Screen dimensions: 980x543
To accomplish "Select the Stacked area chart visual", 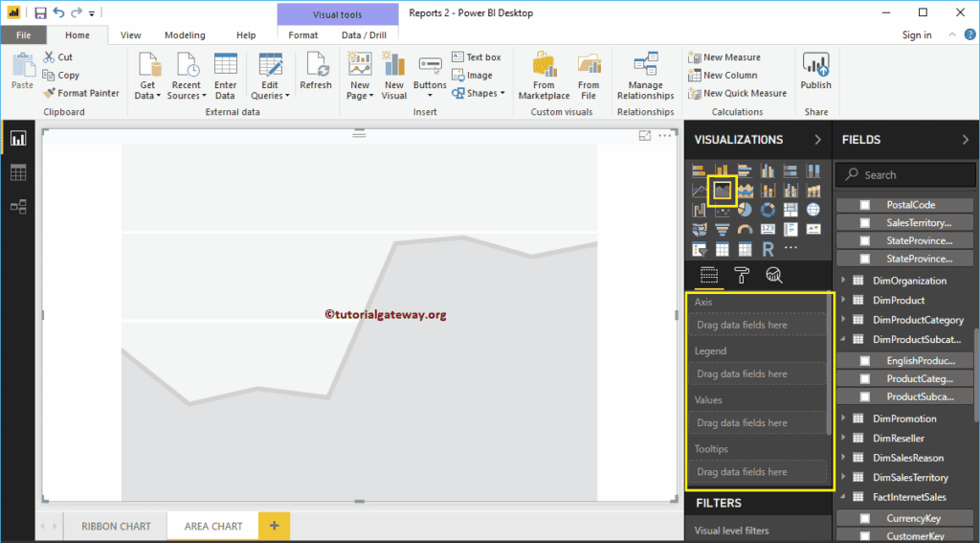I will [745, 191].
